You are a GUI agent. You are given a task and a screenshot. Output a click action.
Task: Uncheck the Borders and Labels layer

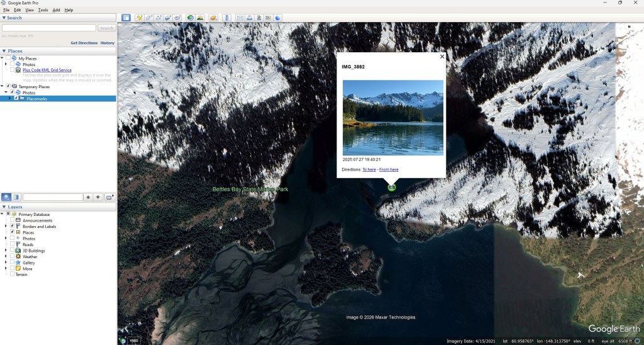pos(12,227)
